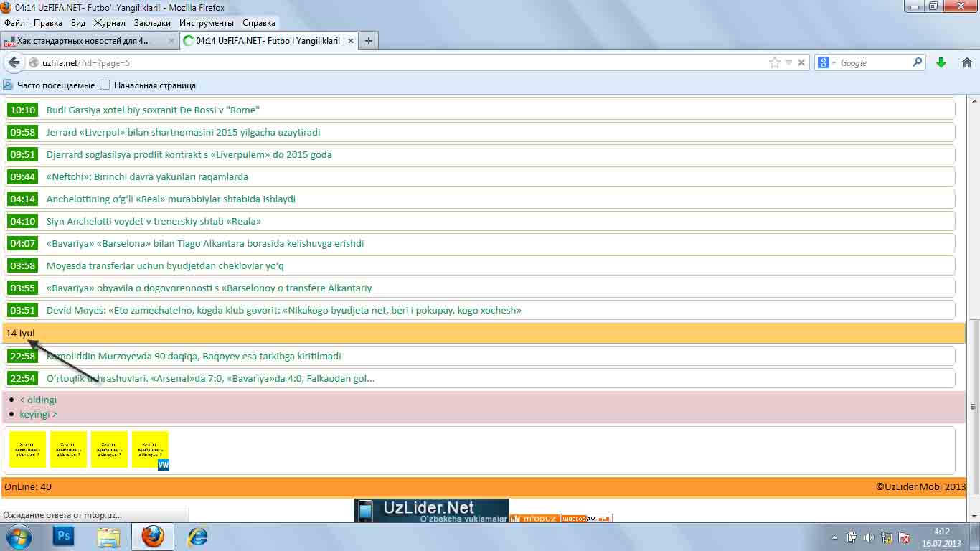This screenshot has width=980, height=551.
Task: Open the Downloads green arrow icon
Action: [x=941, y=63]
